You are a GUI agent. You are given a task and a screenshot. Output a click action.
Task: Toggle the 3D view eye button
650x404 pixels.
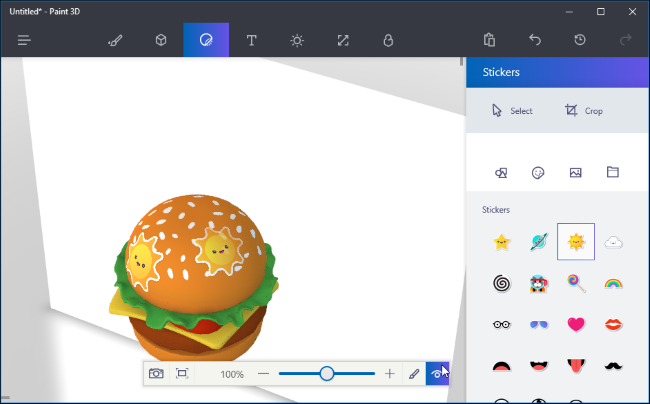tap(437, 374)
